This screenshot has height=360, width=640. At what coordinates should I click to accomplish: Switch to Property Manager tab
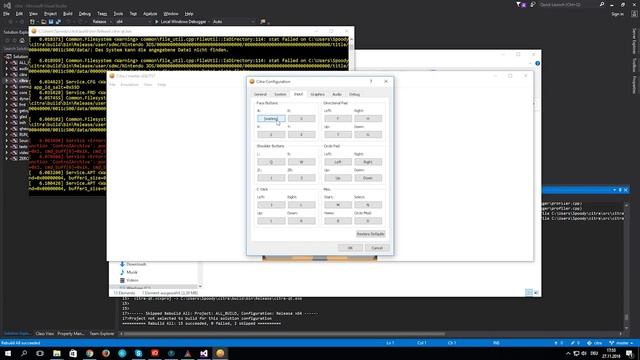pos(71,333)
